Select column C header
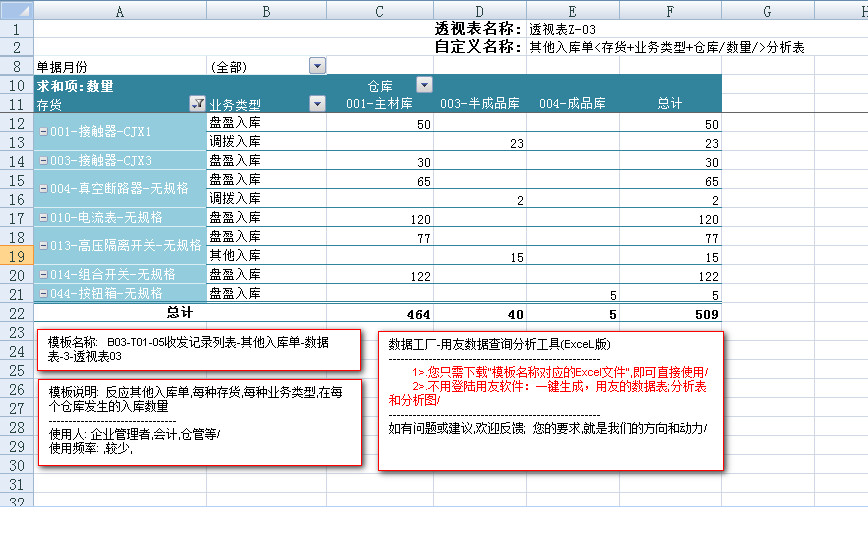 pyautogui.click(x=379, y=10)
